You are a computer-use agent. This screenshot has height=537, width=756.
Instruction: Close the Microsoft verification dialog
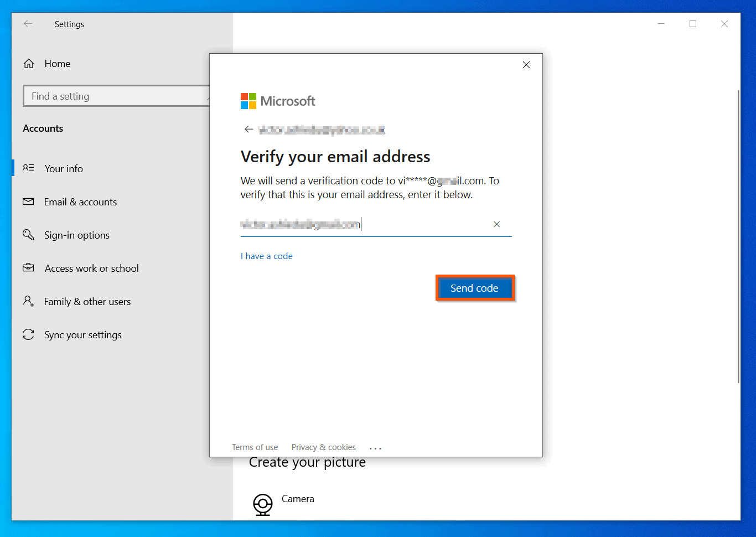click(x=526, y=65)
